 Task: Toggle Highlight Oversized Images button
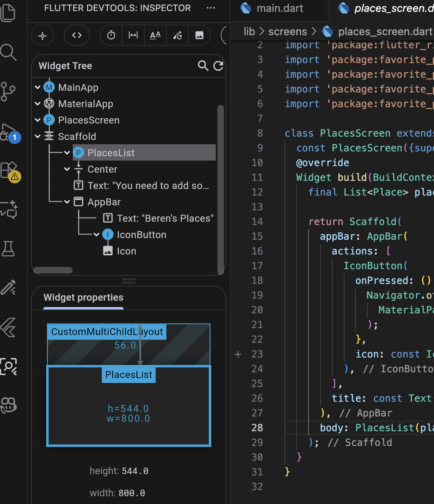pyautogui.click(x=199, y=36)
